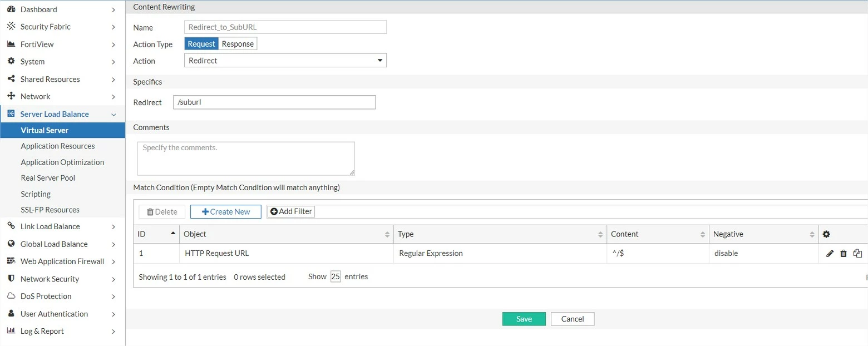Click the Dashboard gauge icon
868x346 pixels.
coord(11,9)
